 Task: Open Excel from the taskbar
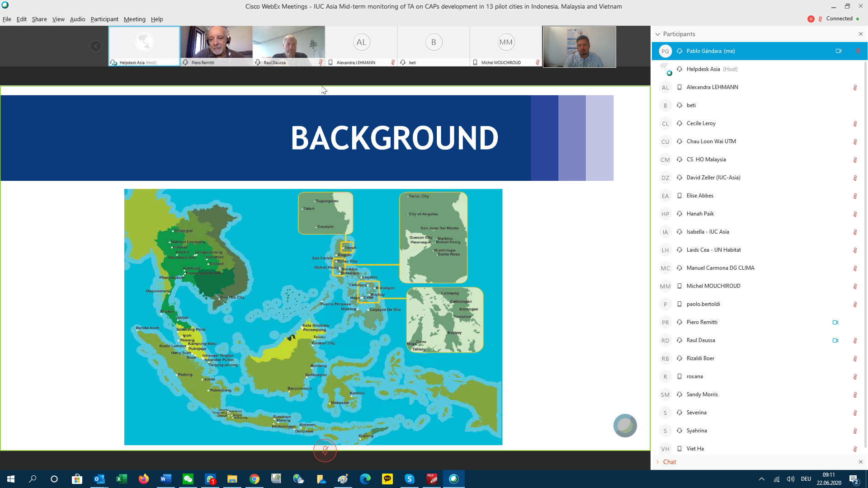pyautogui.click(x=121, y=479)
